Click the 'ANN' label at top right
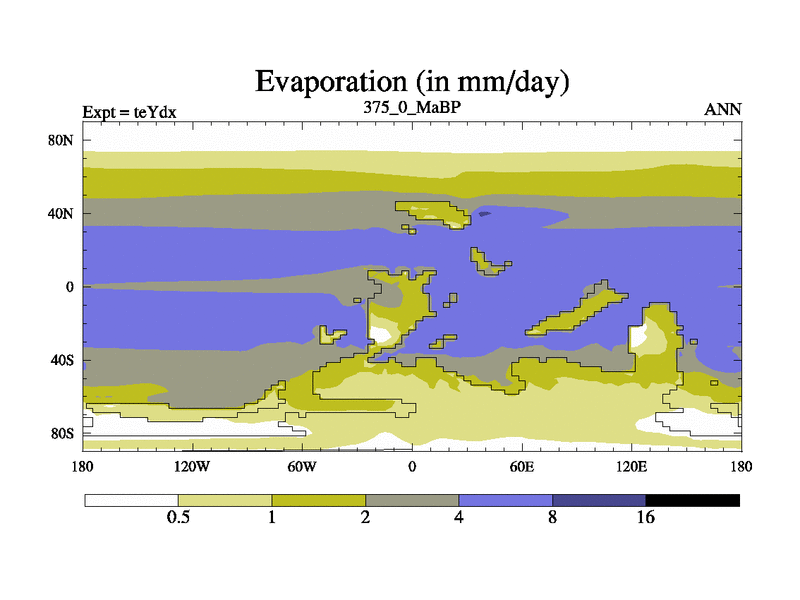The height and width of the screenshot is (600, 800). tap(723, 110)
